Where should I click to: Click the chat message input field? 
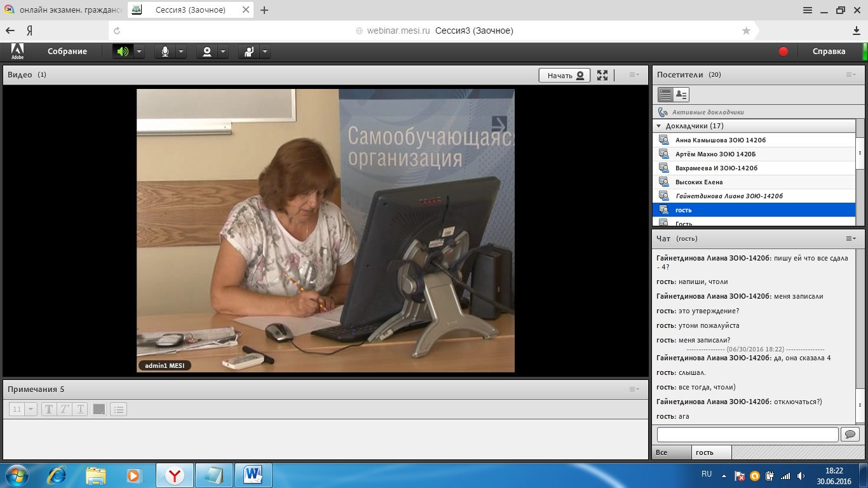(x=747, y=434)
